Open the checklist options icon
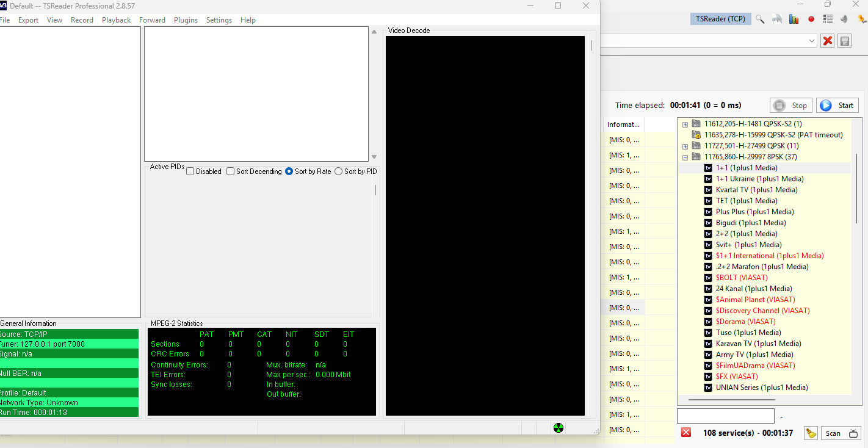This screenshot has width=868, height=448. coord(828,19)
